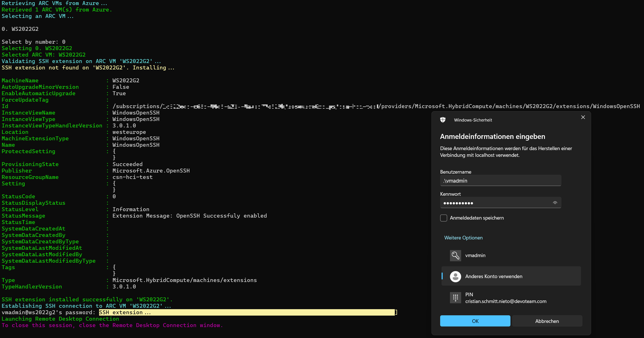This screenshot has width=644, height=338.
Task: Click 'Retrieved 1 ARC VM(s) from Azure' line
Action: click(57, 10)
